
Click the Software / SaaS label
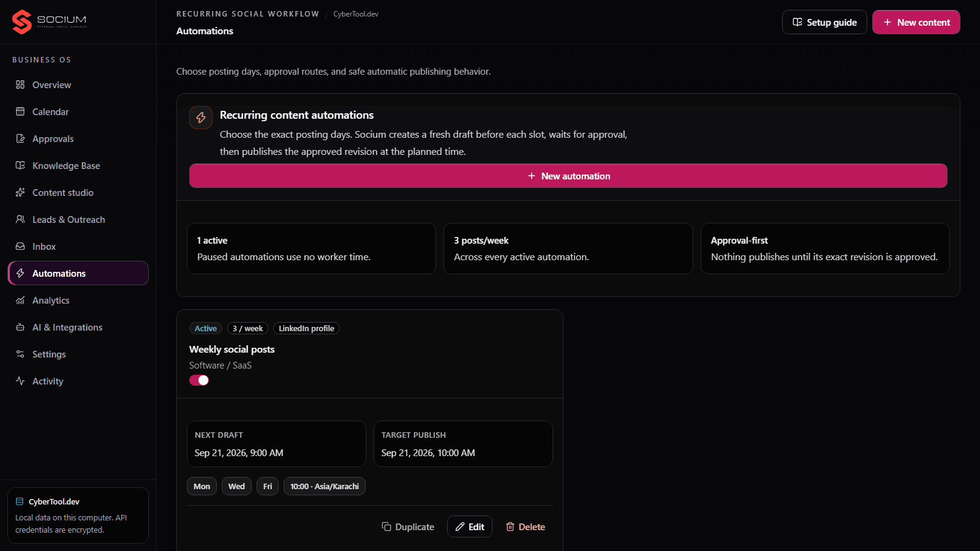click(221, 365)
